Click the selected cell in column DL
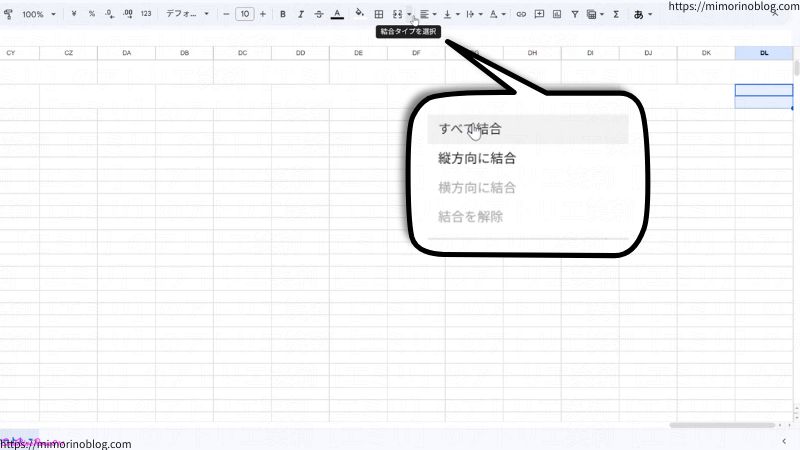The height and width of the screenshot is (450, 800). point(764,90)
